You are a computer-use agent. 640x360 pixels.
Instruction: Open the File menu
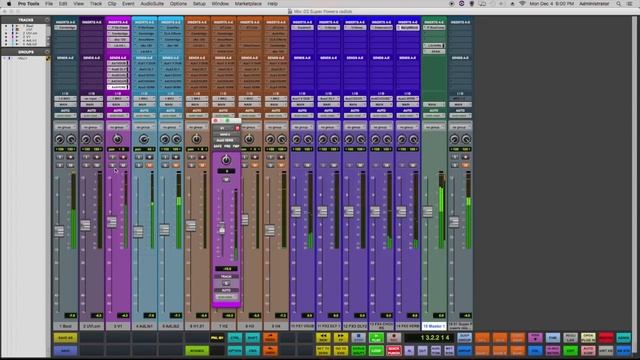coord(49,4)
